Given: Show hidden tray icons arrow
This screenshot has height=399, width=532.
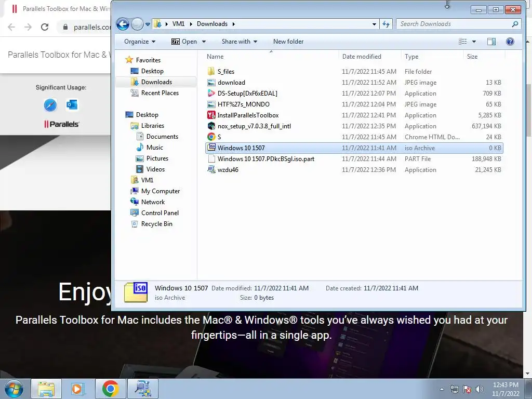Looking at the screenshot, I should pyautogui.click(x=442, y=389).
